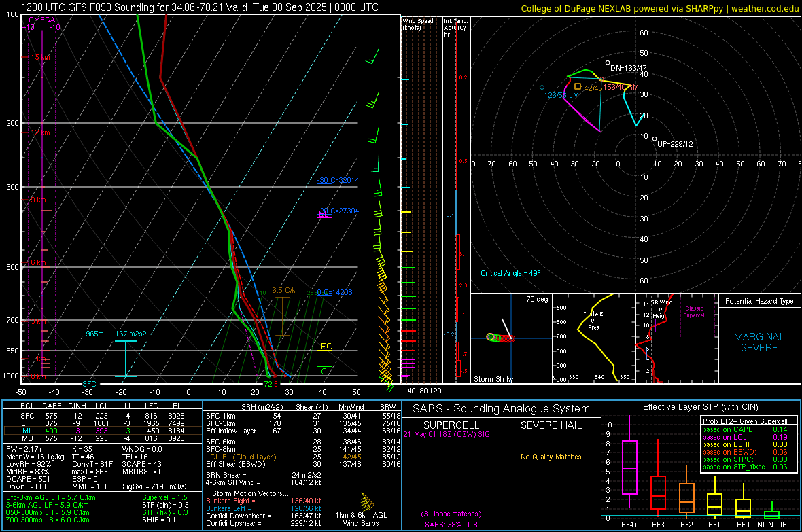Click the MU parcel row label

coord(27,438)
